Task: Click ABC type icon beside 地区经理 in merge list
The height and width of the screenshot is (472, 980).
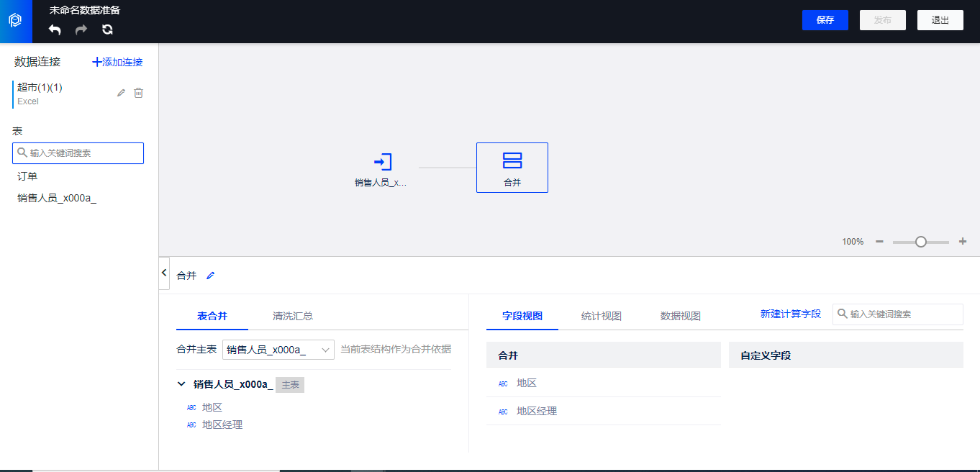Action: [503, 412]
